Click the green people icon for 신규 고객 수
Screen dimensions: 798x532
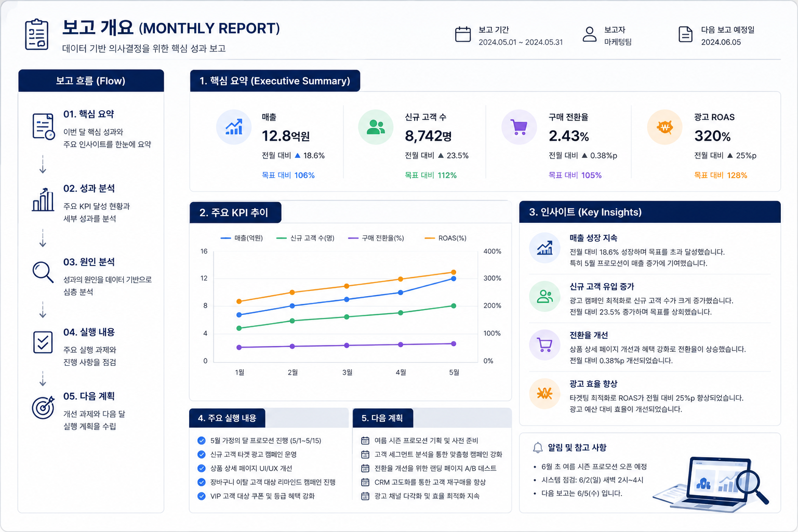point(376,127)
